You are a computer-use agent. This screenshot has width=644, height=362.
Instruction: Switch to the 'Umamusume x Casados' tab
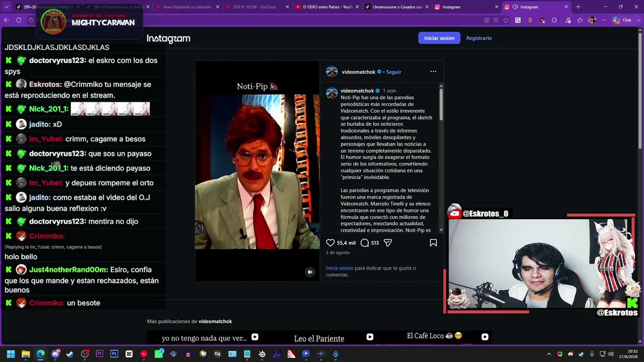click(x=397, y=7)
